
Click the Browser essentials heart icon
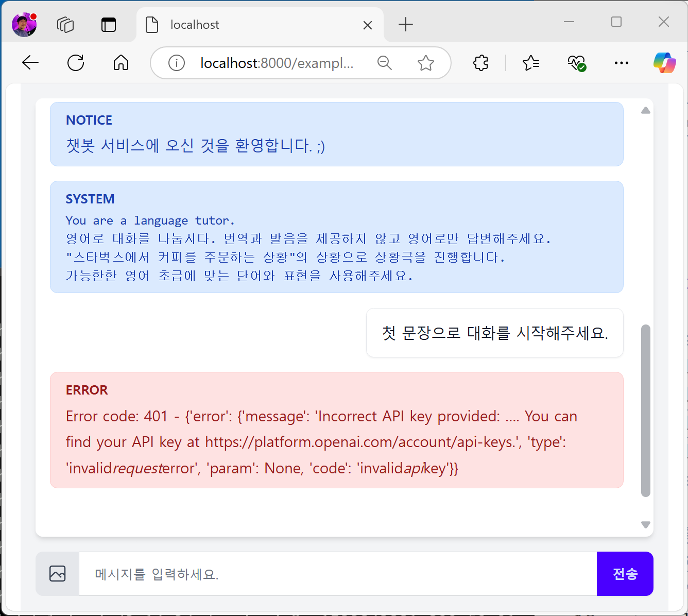coord(576,63)
